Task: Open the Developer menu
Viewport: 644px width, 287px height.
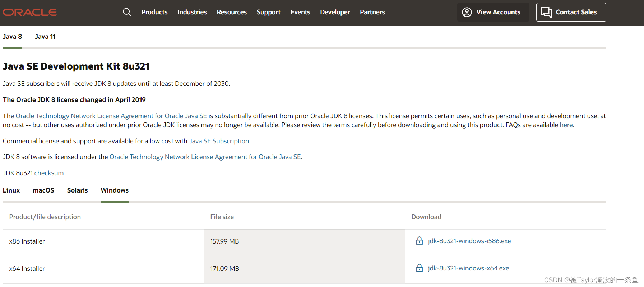Action: (335, 12)
